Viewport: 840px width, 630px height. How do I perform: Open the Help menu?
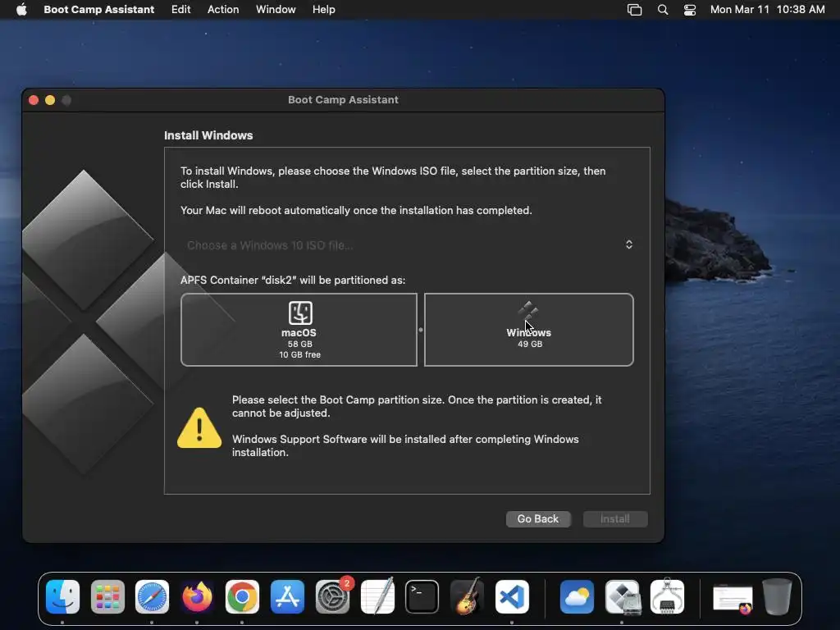[323, 10]
